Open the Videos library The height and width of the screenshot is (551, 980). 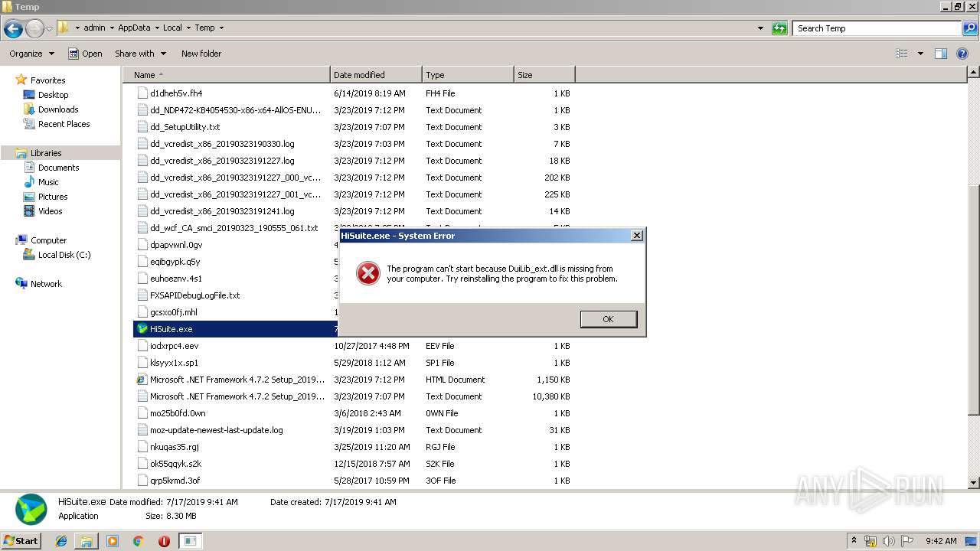(x=50, y=211)
